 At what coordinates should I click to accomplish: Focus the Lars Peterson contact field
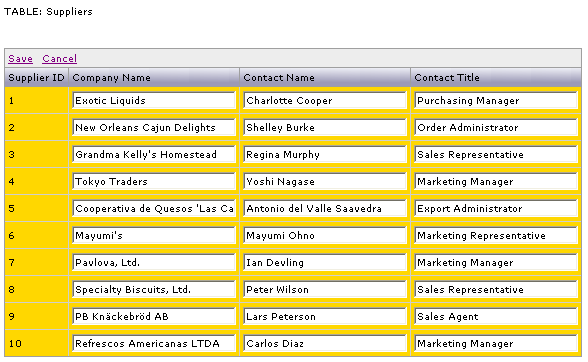(325, 317)
